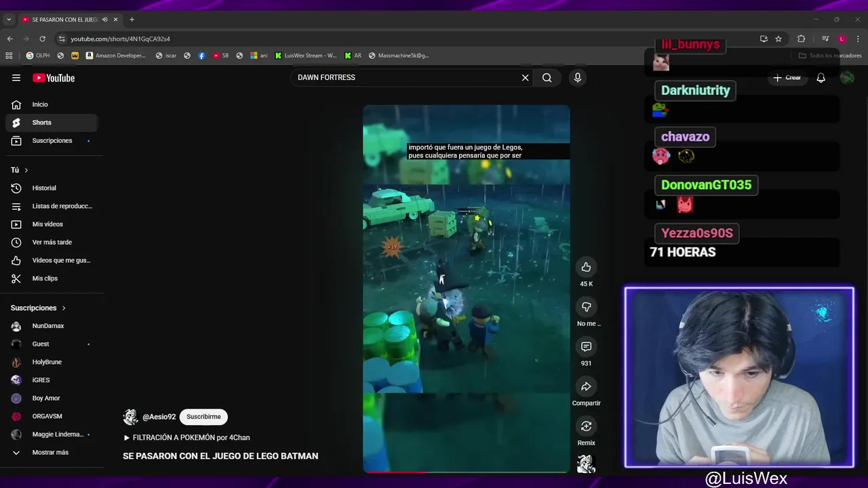Image resolution: width=868 pixels, height=488 pixels.
Task: Open the iscar bookmark
Action: [x=166, y=56]
